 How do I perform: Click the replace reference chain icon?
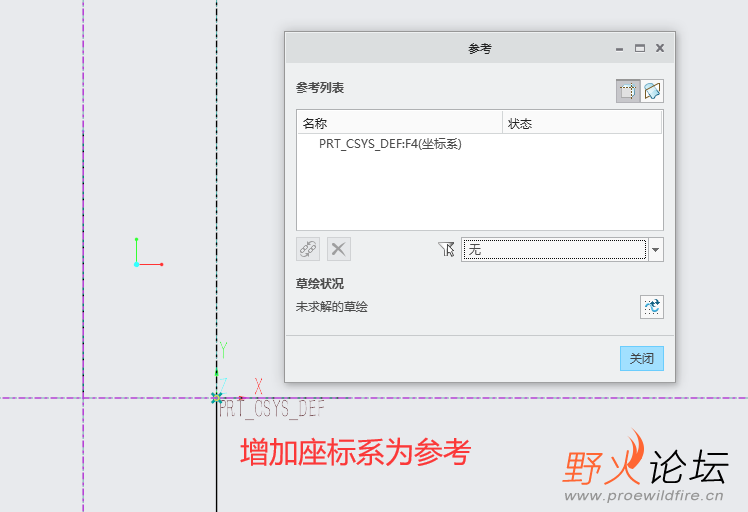pos(308,249)
